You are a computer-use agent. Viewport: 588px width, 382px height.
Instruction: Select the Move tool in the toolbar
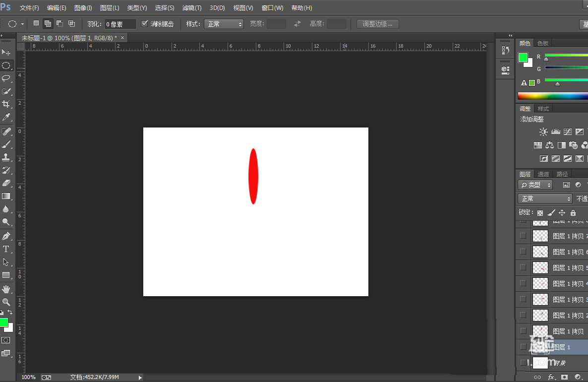pos(6,53)
